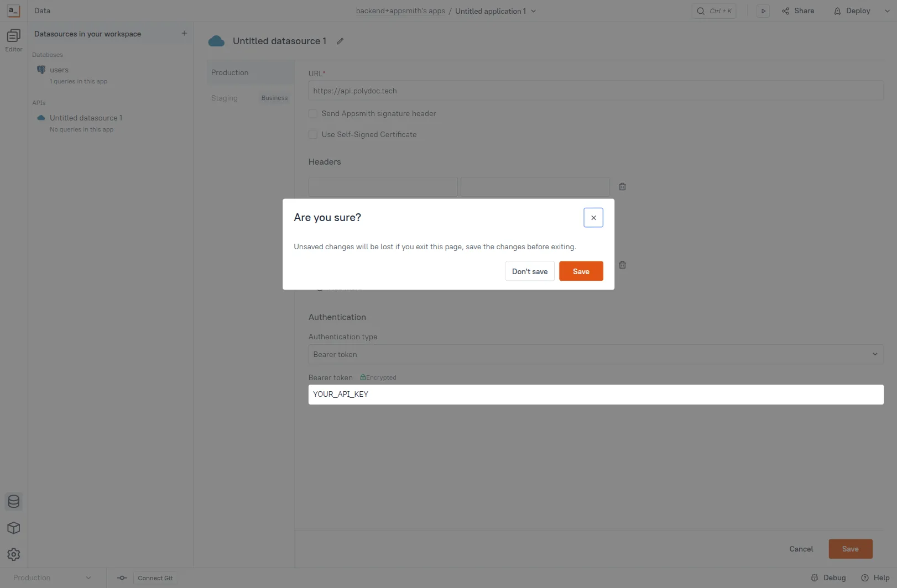Click the Debug label in bottom bar
Viewport: 897px width, 588px height.
pyautogui.click(x=835, y=578)
